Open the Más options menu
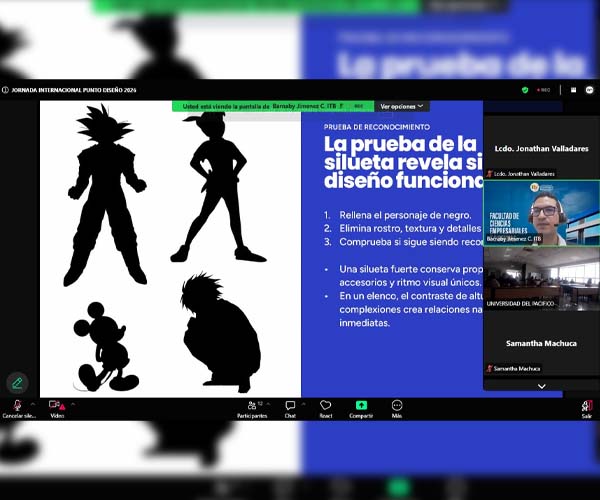This screenshot has height=500, width=600. (x=397, y=408)
